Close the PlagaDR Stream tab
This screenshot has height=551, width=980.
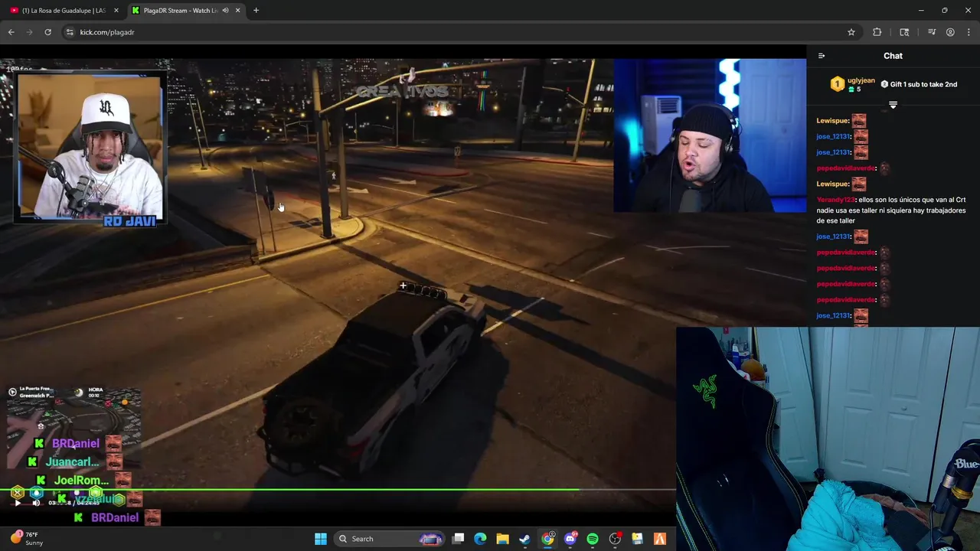click(x=237, y=11)
